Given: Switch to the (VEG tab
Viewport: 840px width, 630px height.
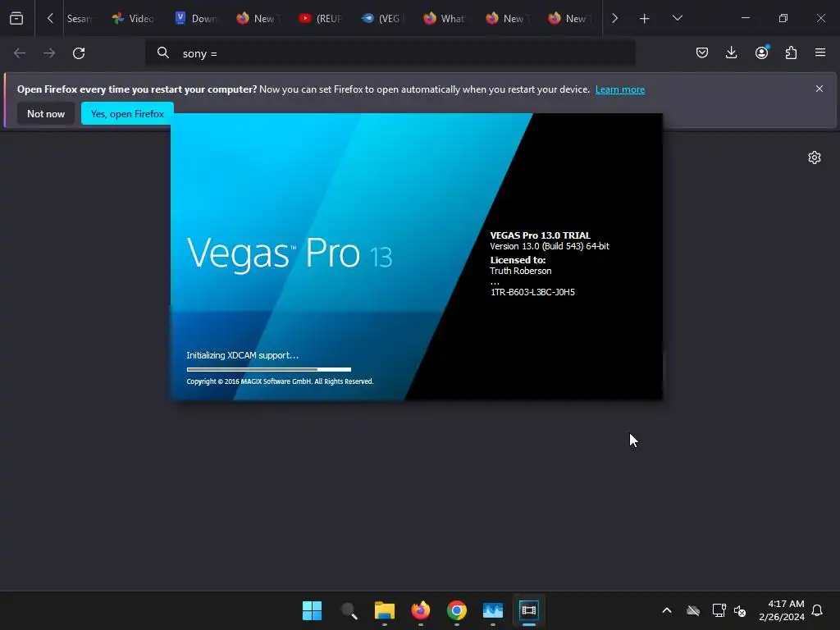Looking at the screenshot, I should click(x=382, y=18).
